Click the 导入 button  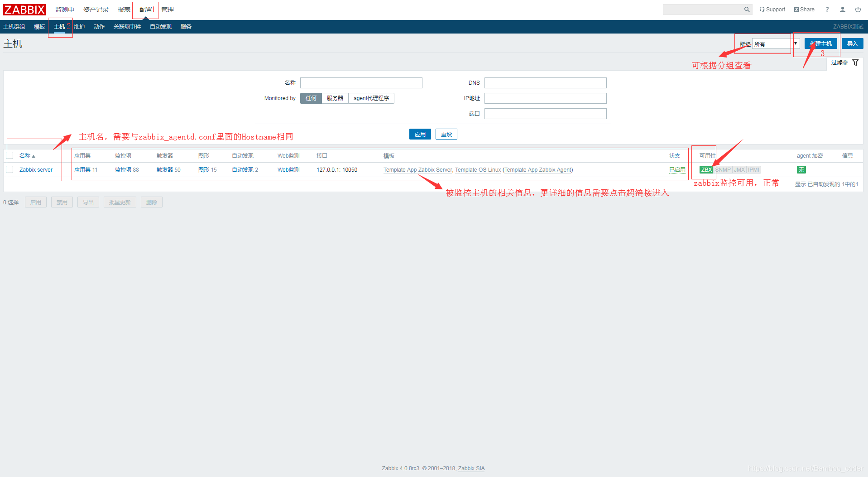853,44
